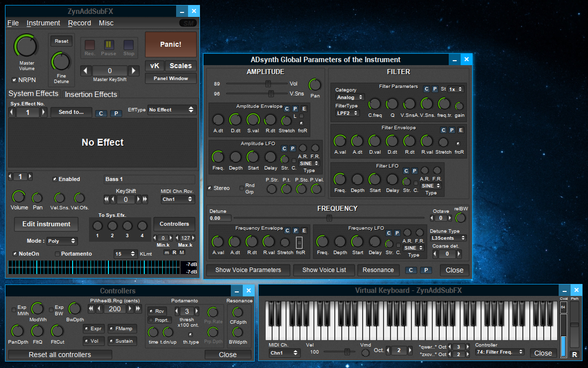This screenshot has width=588, height=368.
Task: Click the Resonance button in ADsynth window
Action: (378, 270)
